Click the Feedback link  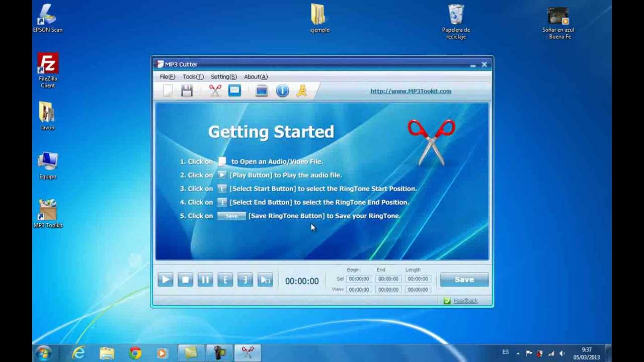coord(465,301)
